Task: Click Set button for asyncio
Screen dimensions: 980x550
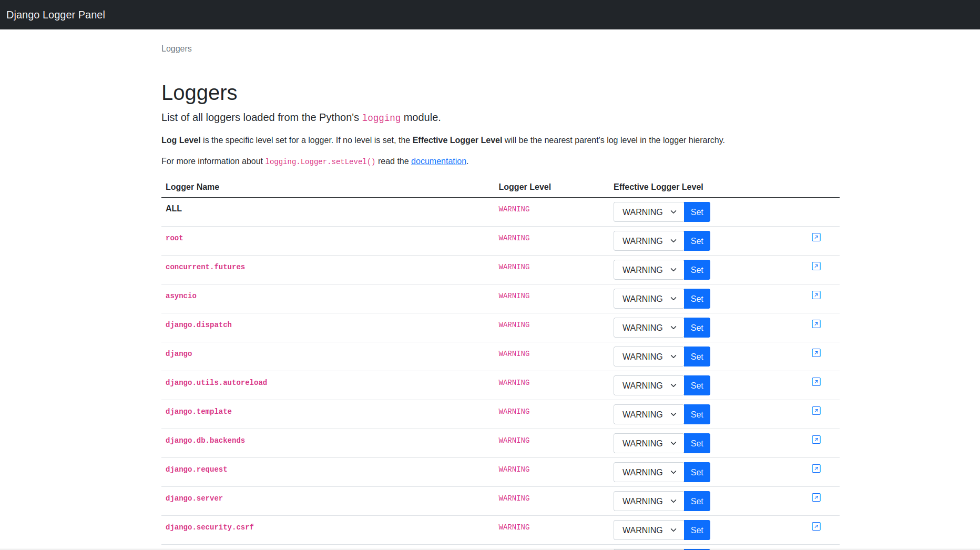Action: pos(697,299)
